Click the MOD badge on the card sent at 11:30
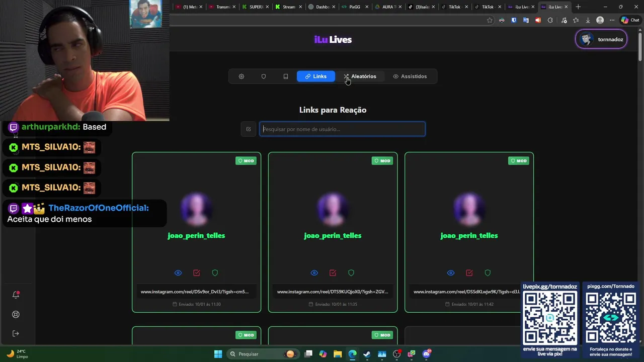 coord(246,161)
